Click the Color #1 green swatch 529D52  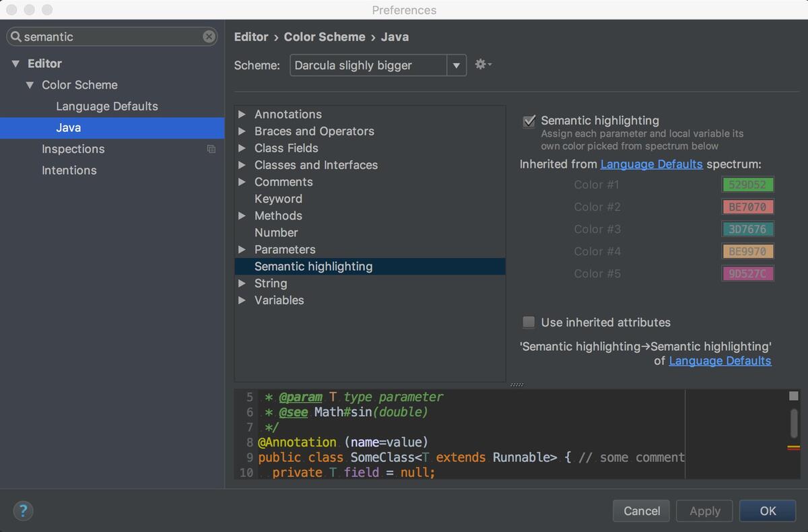click(747, 185)
